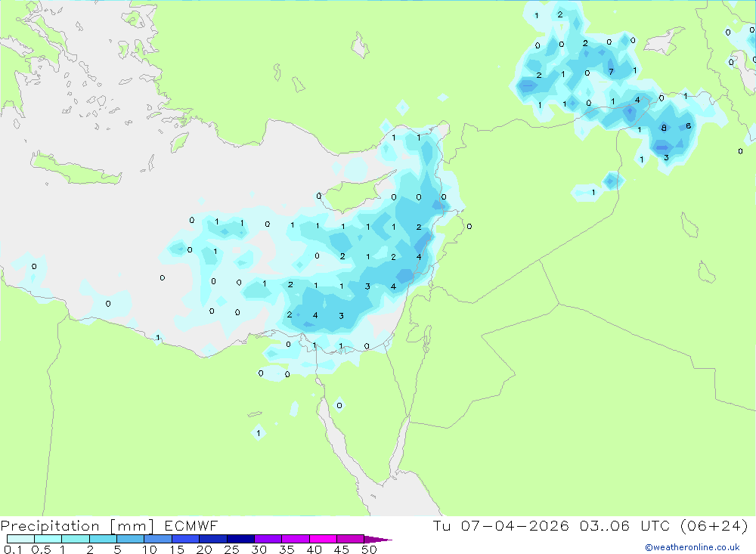
Task: Click the '03..06 UTC' time text
Action: point(625,526)
